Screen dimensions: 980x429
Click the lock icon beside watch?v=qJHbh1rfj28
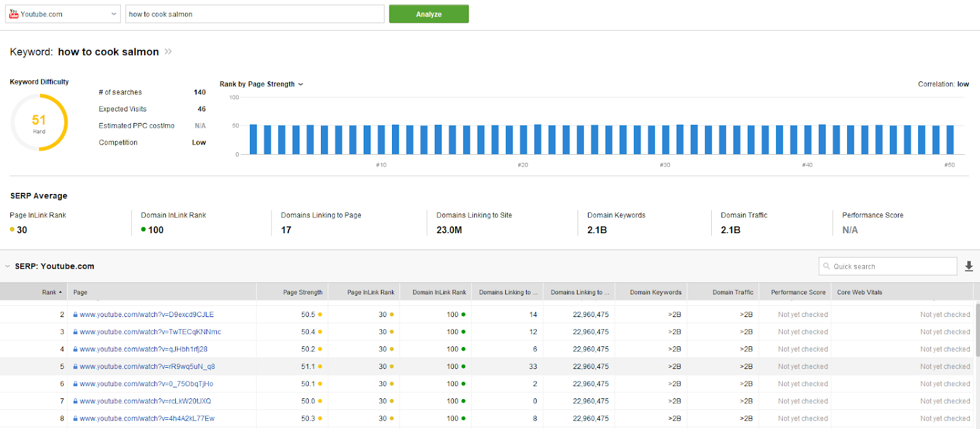click(x=75, y=349)
